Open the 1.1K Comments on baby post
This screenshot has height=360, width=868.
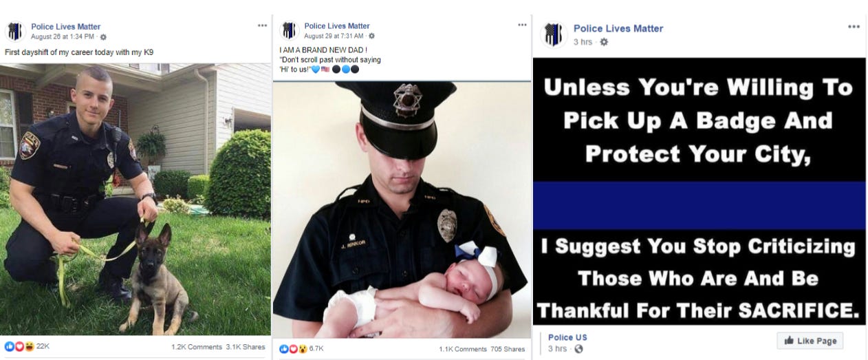click(463, 349)
